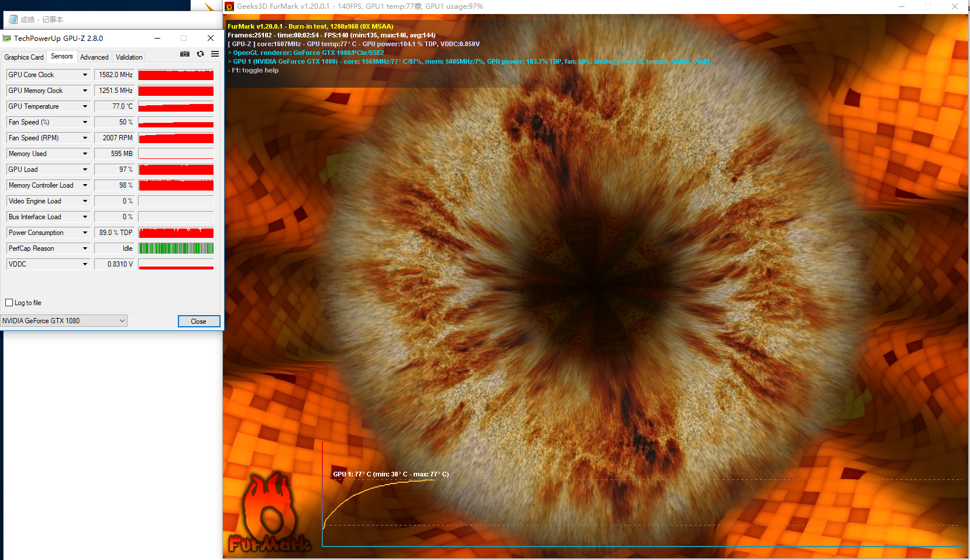
Task: Minimize the GPU-Z window
Action: pyautogui.click(x=157, y=38)
